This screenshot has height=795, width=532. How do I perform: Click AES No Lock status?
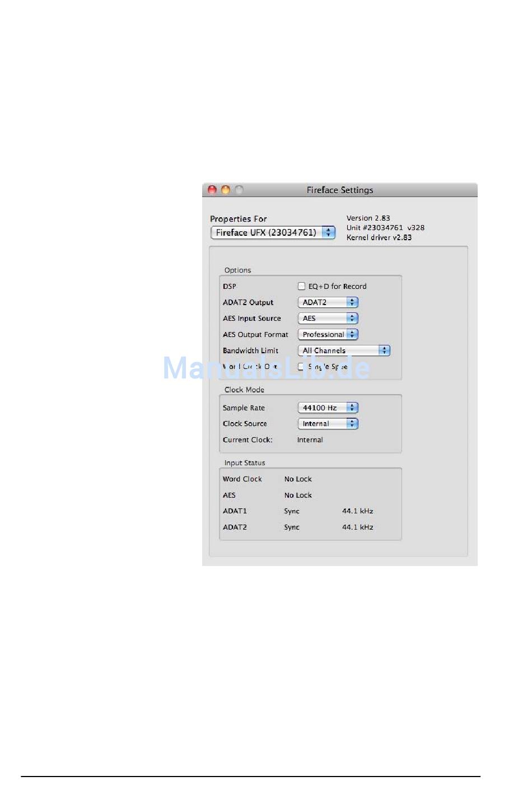pyautogui.click(x=298, y=495)
